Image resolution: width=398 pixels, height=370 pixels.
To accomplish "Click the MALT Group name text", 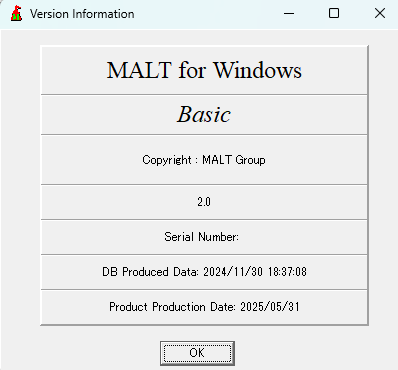I will click(234, 160).
